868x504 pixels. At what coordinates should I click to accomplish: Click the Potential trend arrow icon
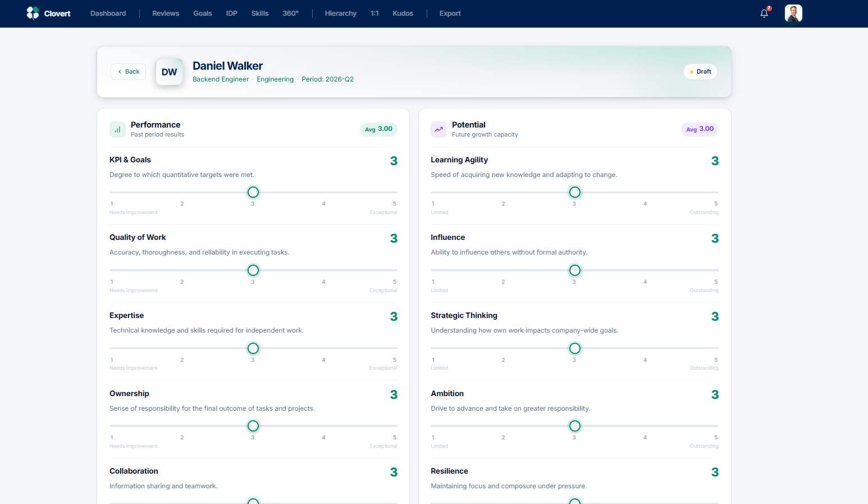click(x=438, y=129)
